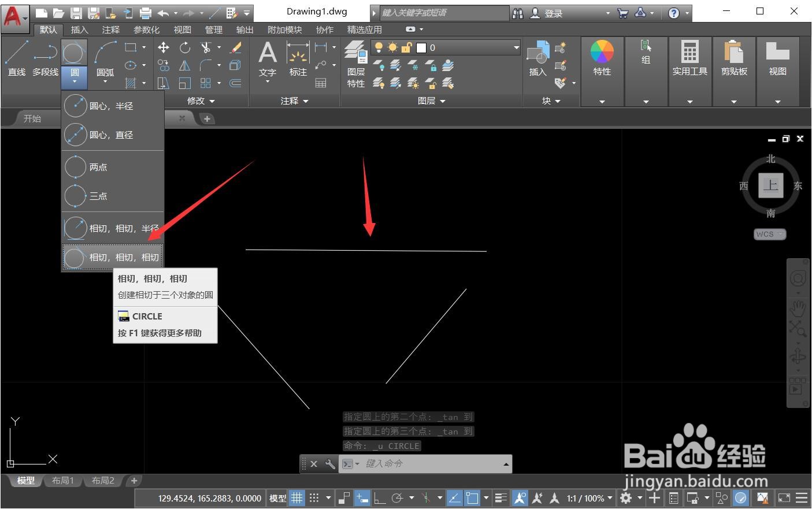
Task: Click the Scale tool icon
Action: tap(185, 83)
